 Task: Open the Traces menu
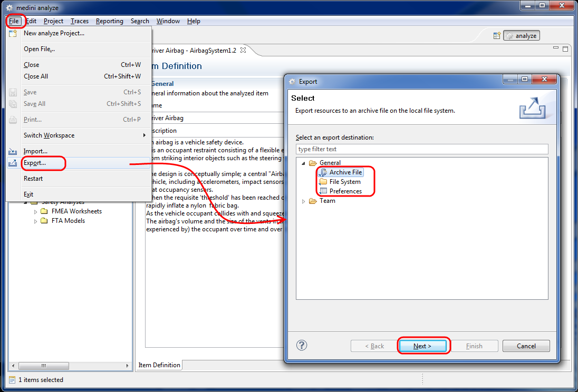click(80, 21)
